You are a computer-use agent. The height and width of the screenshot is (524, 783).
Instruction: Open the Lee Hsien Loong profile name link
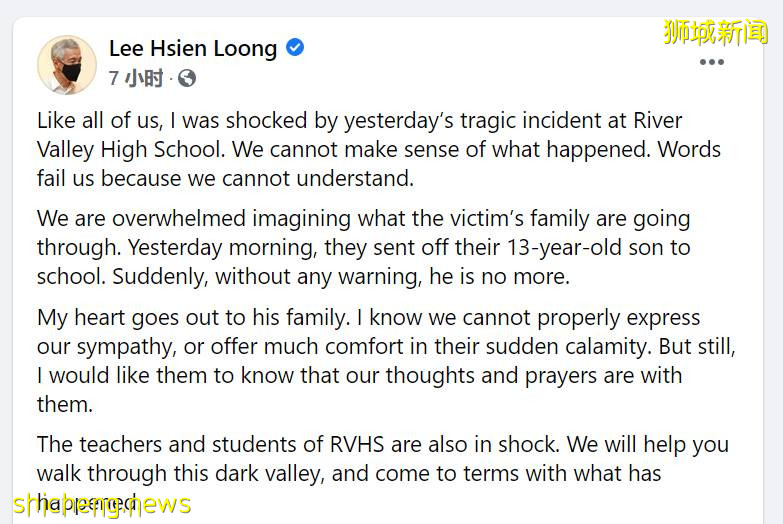(x=192, y=48)
